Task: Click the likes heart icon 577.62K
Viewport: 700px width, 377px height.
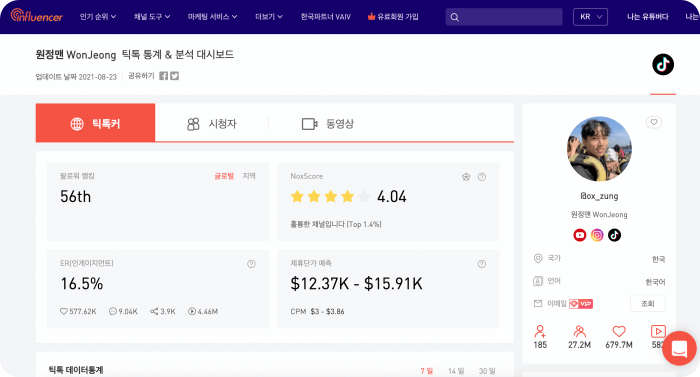Action: pyautogui.click(x=64, y=311)
